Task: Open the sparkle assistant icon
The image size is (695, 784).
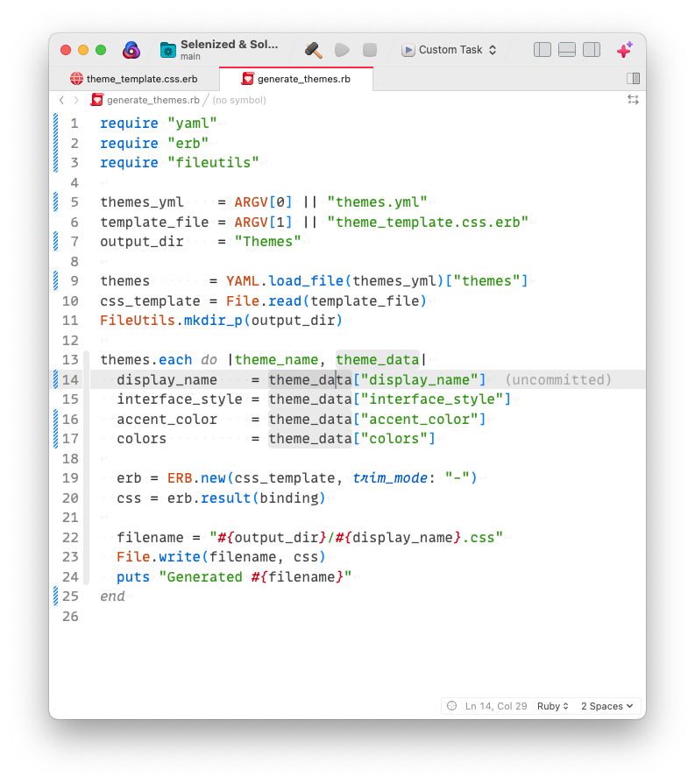Action: [625, 50]
